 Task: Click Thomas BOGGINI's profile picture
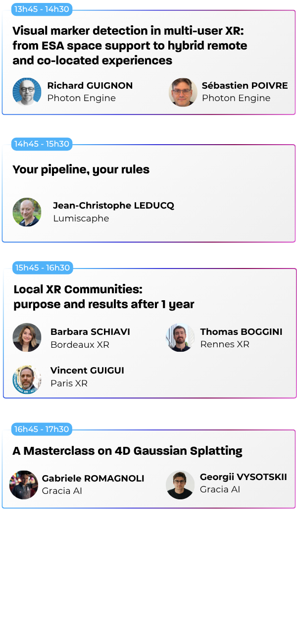(x=180, y=337)
